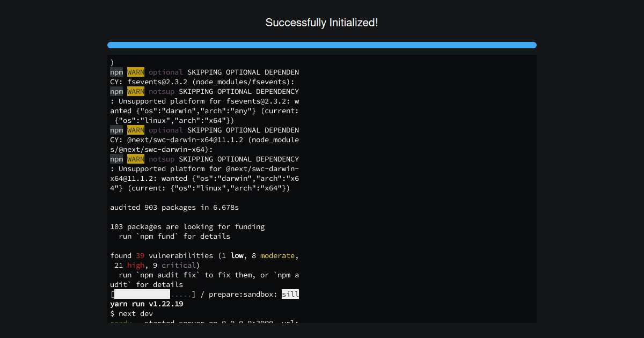Click the yarn run v1.22.19 line
644x338 pixels.
point(146,304)
